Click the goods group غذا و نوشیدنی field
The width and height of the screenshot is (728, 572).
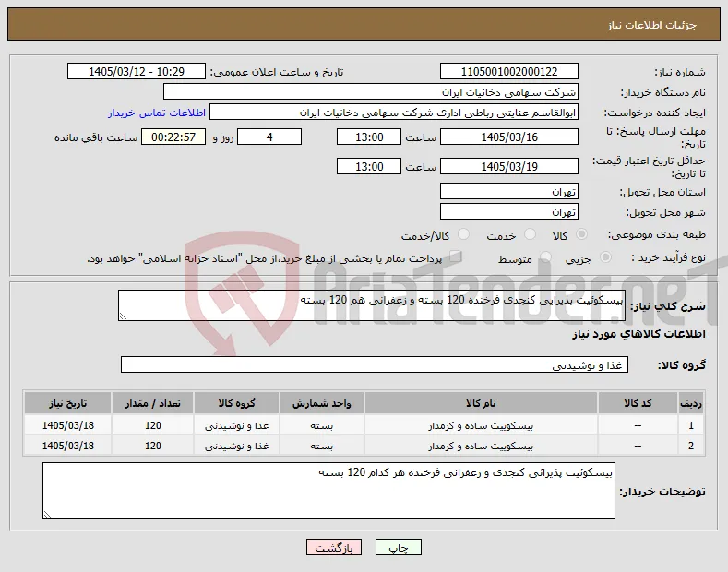(x=375, y=365)
